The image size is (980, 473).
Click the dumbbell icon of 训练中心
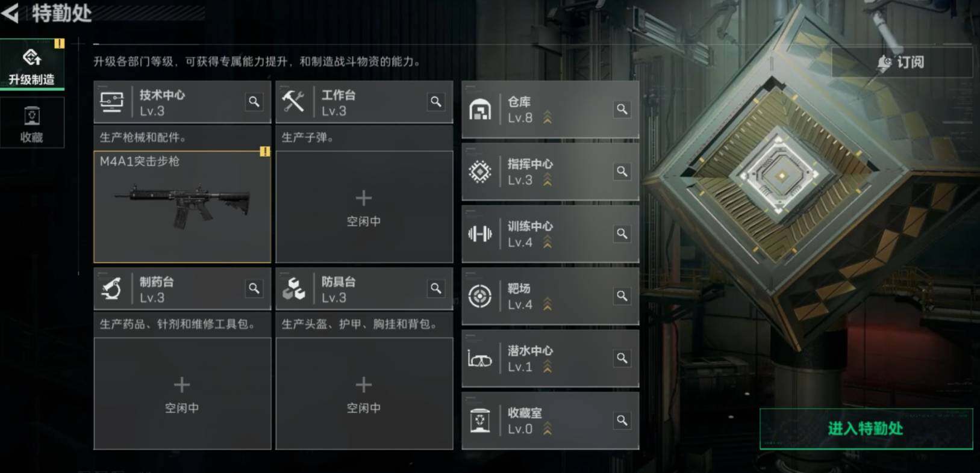[x=480, y=233]
